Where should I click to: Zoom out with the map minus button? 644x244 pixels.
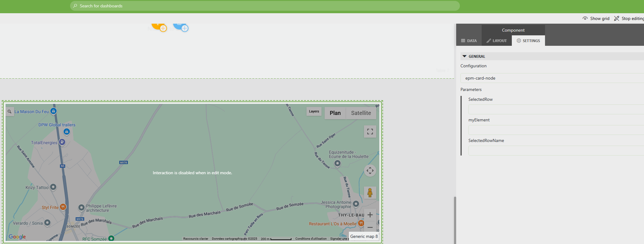(x=370, y=227)
